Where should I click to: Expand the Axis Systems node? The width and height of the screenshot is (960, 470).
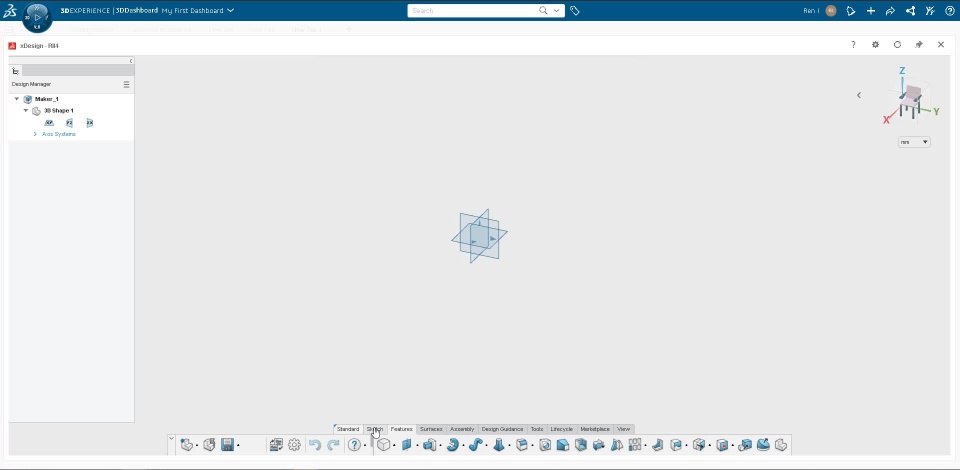[35, 134]
